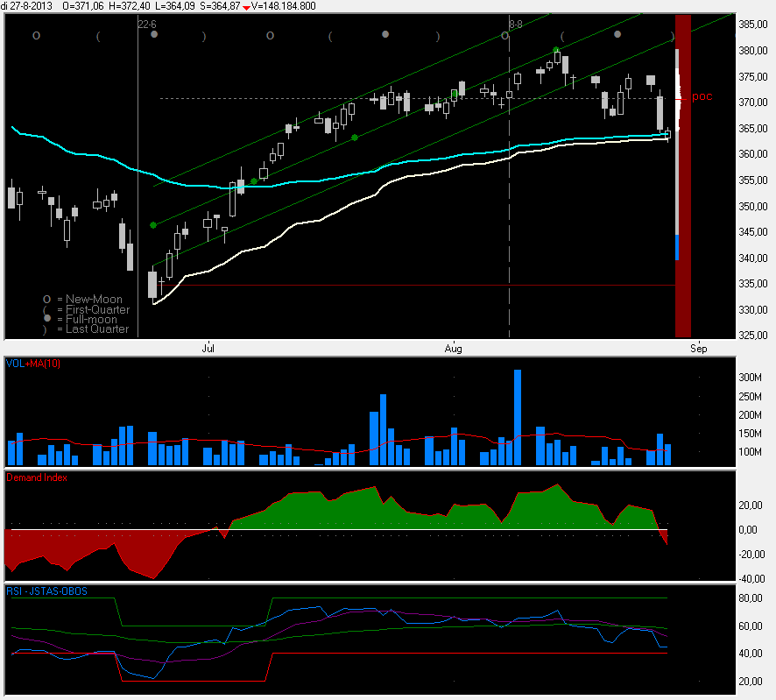Click the Aug label on time axis
This screenshot has height=700, width=776.
[x=453, y=348]
